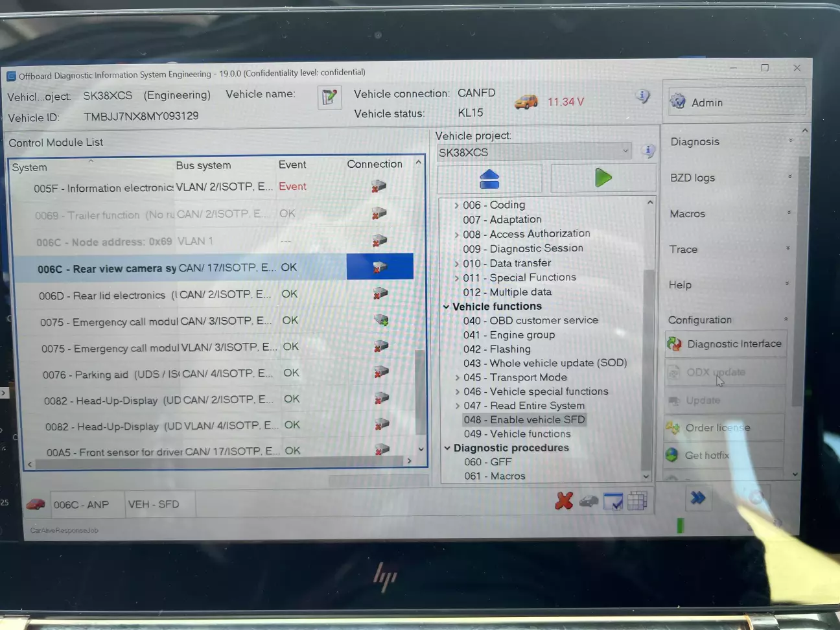The height and width of the screenshot is (630, 840).
Task: Click info icon beside vehicle project dropdown
Action: pyautogui.click(x=647, y=151)
